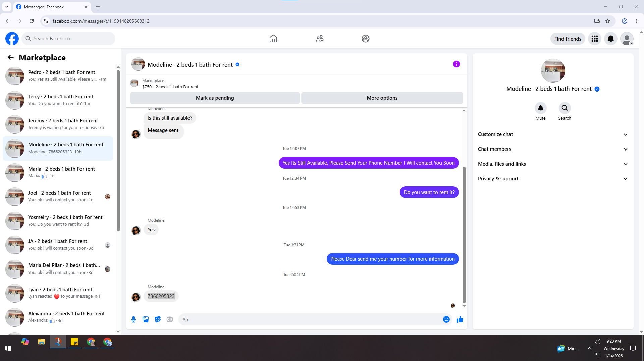
Task: Open the Facebook menu grid icon
Action: pyautogui.click(x=595, y=39)
